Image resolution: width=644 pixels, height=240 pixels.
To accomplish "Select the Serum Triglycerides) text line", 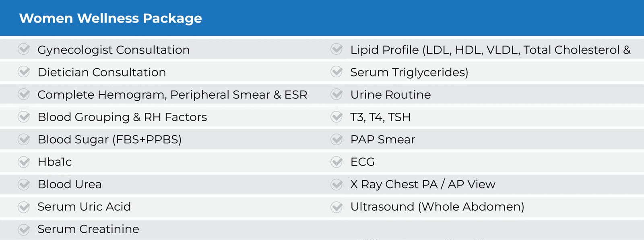I will [409, 72].
